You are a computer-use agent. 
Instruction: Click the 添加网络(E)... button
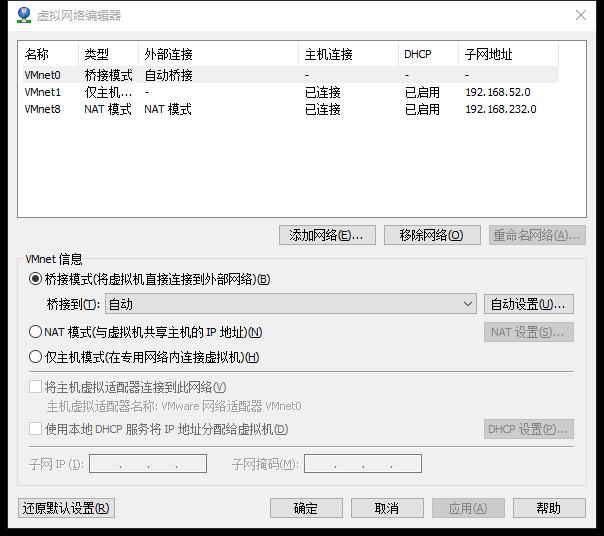point(327,235)
